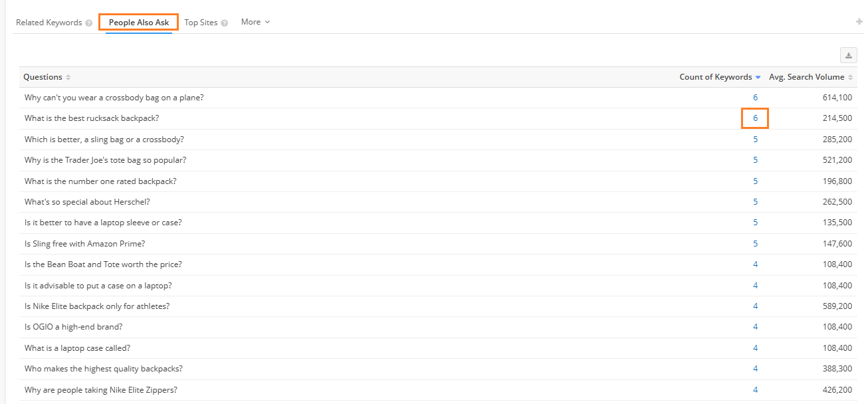This screenshot has height=404, width=868.
Task: Click Count of Keywords sort arrow
Action: [758, 78]
